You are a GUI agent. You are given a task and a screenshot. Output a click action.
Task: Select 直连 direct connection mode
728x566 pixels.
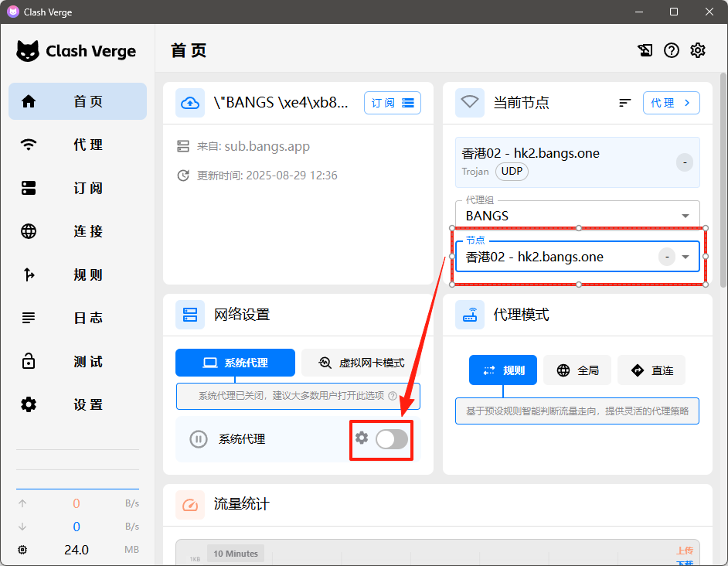pyautogui.click(x=651, y=370)
